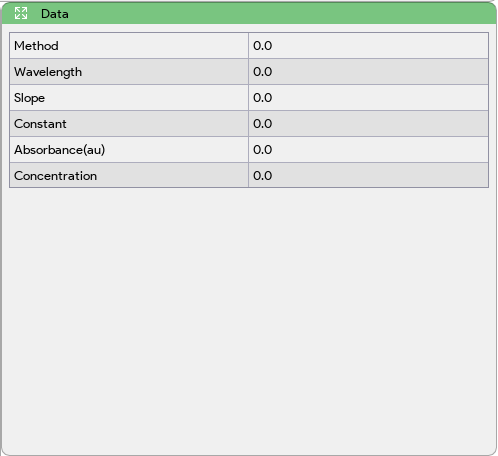Click the green header bar beside Data
Image resolution: width=498 pixels, height=456 pixels.
280,14
